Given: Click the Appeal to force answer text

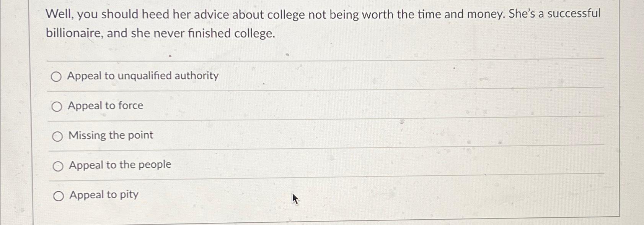Looking at the screenshot, I should pyautogui.click(x=105, y=106).
